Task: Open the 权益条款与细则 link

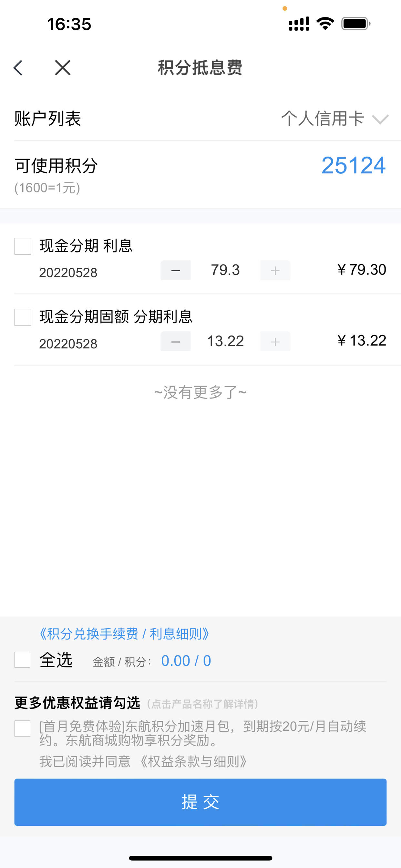Action: tap(194, 761)
